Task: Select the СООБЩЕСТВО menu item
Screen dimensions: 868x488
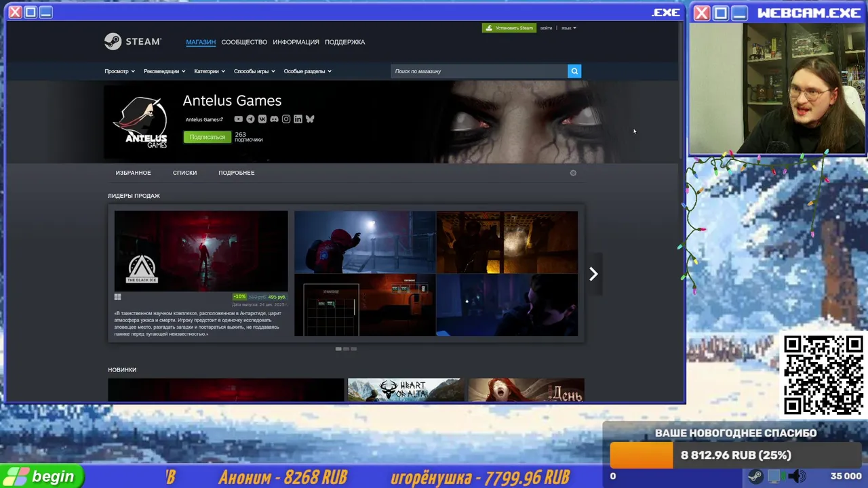Action: point(244,42)
